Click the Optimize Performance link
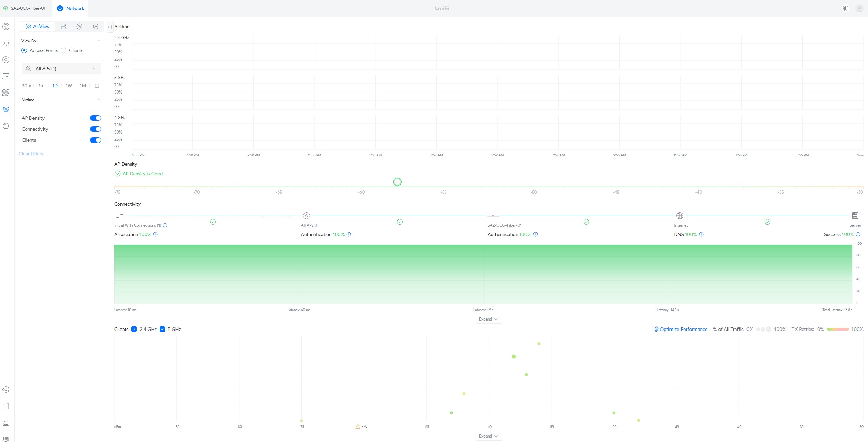The image size is (868, 442). click(x=683, y=329)
